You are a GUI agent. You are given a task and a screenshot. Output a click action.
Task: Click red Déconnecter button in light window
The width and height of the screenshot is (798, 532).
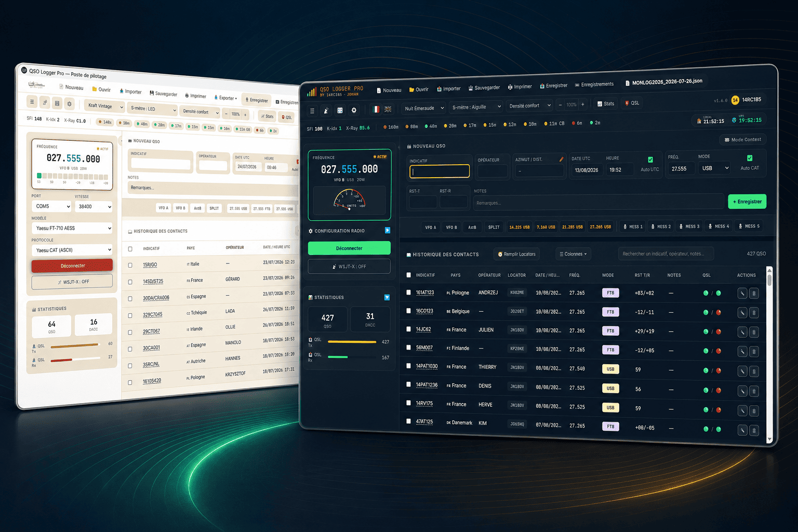pyautogui.click(x=72, y=265)
